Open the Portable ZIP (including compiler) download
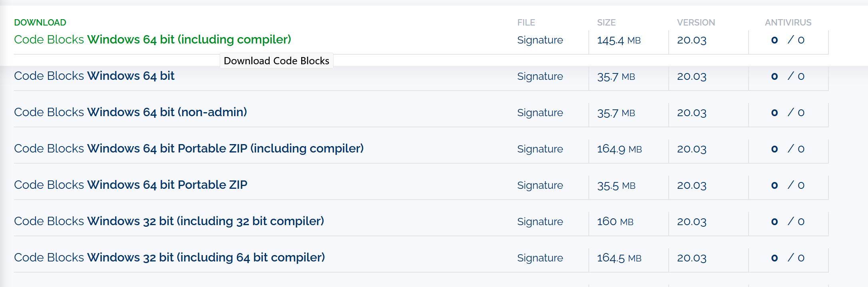This screenshot has height=287, width=868. (x=189, y=148)
